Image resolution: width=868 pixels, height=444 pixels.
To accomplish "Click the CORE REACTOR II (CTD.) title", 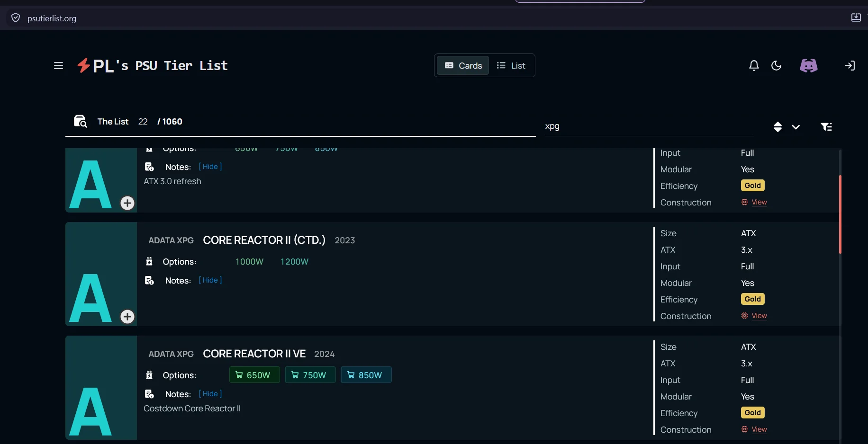I will click(x=264, y=240).
